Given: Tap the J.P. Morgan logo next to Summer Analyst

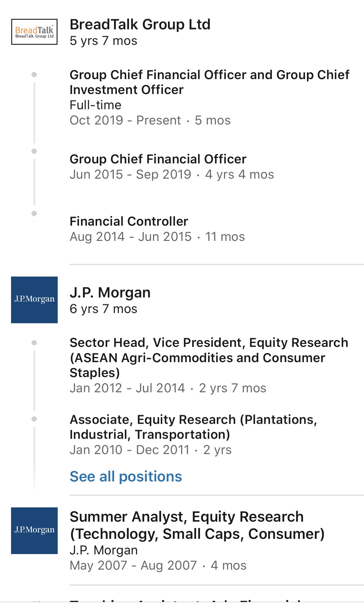Looking at the screenshot, I should tap(34, 530).
